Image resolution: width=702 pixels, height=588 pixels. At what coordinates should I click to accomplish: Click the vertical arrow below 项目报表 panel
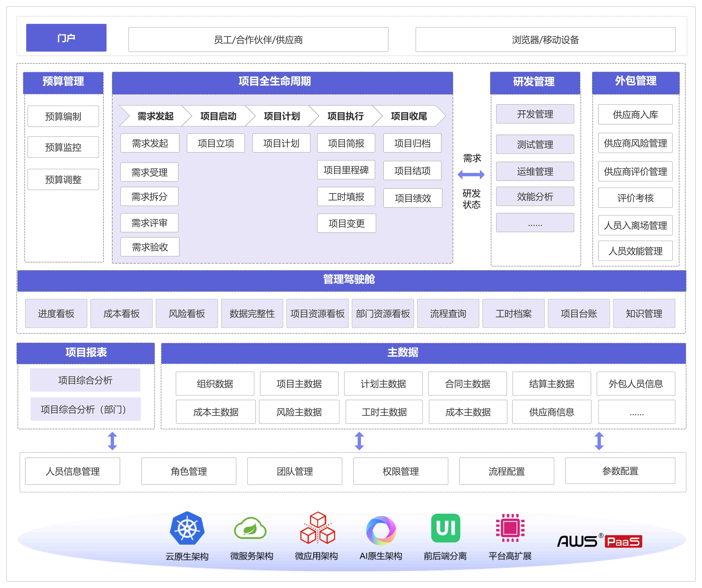point(112,441)
